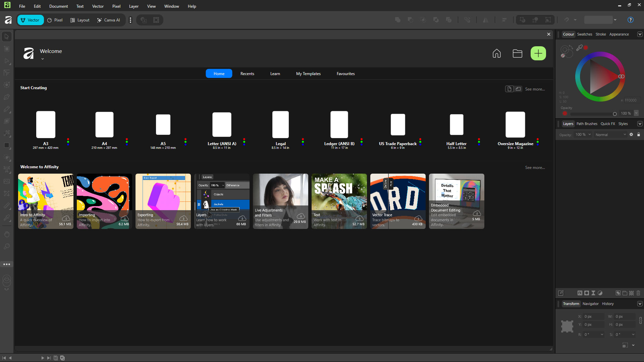Screen dimensions: 644x362
Task: Grab the Hand tool near the toolbar bottom
Action: click(x=6, y=234)
